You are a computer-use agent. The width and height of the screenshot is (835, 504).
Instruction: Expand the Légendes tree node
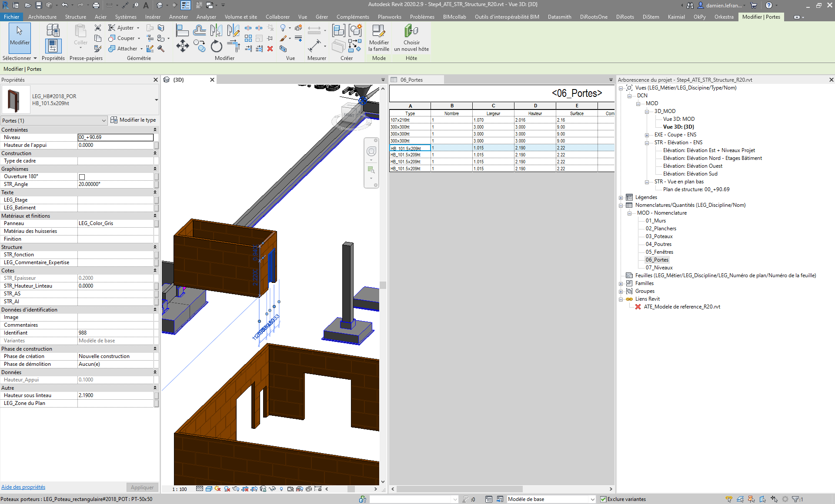pyautogui.click(x=621, y=198)
